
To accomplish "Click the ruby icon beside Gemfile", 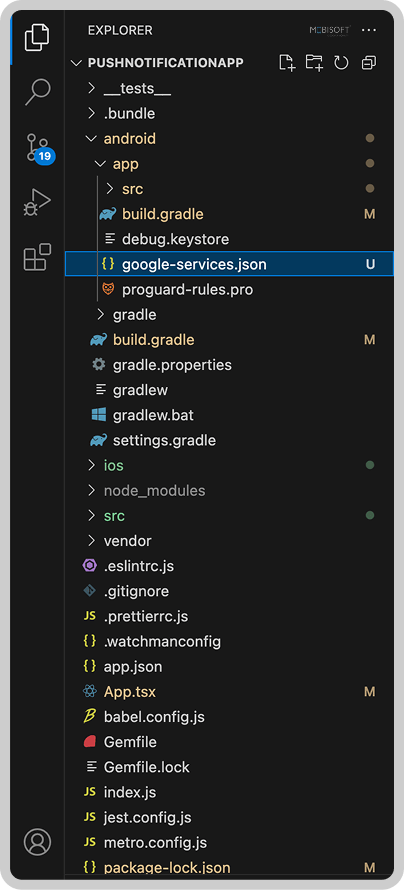I will coord(90,741).
